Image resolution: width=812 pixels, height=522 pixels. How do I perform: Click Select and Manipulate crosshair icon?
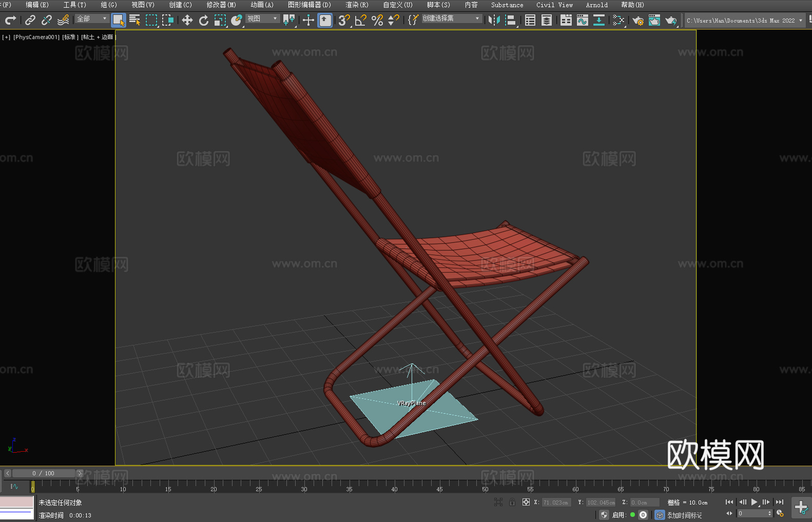[x=308, y=20]
